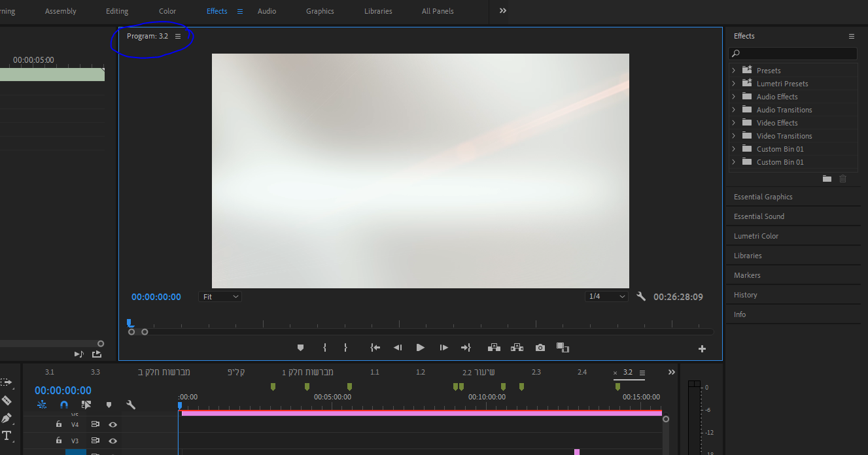This screenshot has height=455, width=868.
Task: Export a frame with the camera icon
Action: [540, 348]
